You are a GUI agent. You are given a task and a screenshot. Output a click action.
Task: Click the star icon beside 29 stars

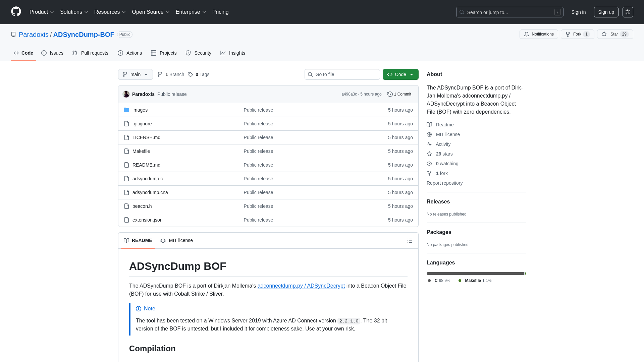point(429,154)
